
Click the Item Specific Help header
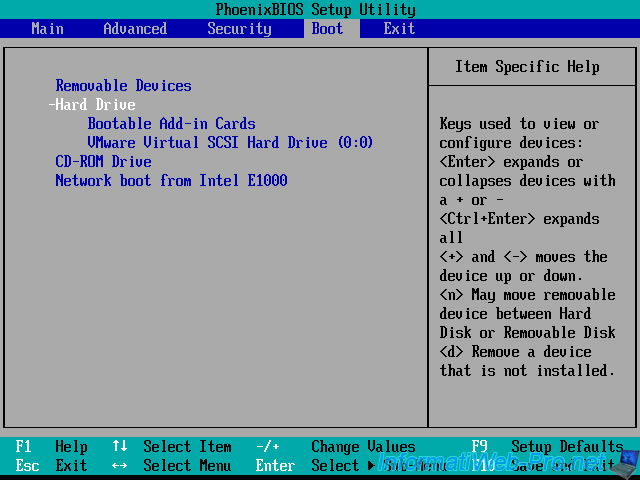pyautogui.click(x=527, y=67)
